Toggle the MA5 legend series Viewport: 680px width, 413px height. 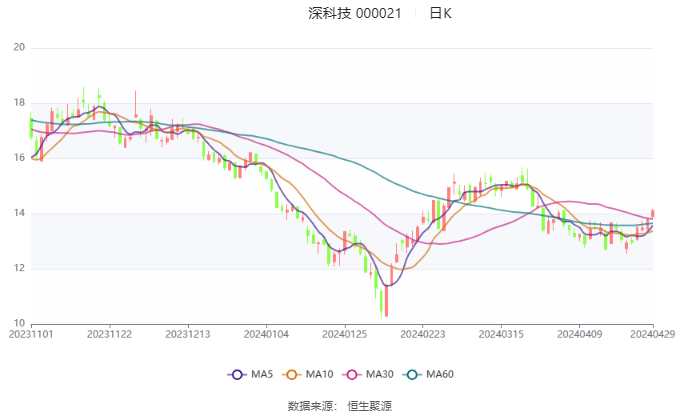click(x=250, y=374)
